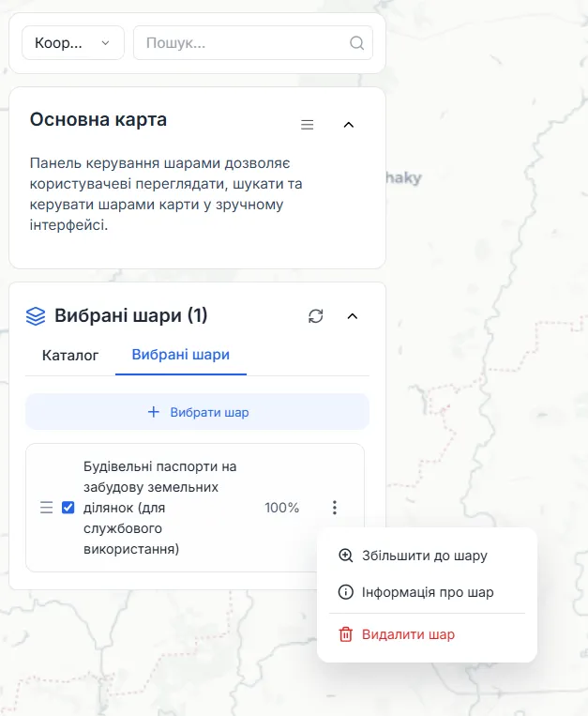Click the magnifier search icon
This screenshot has width=588, height=716.
pos(356,43)
